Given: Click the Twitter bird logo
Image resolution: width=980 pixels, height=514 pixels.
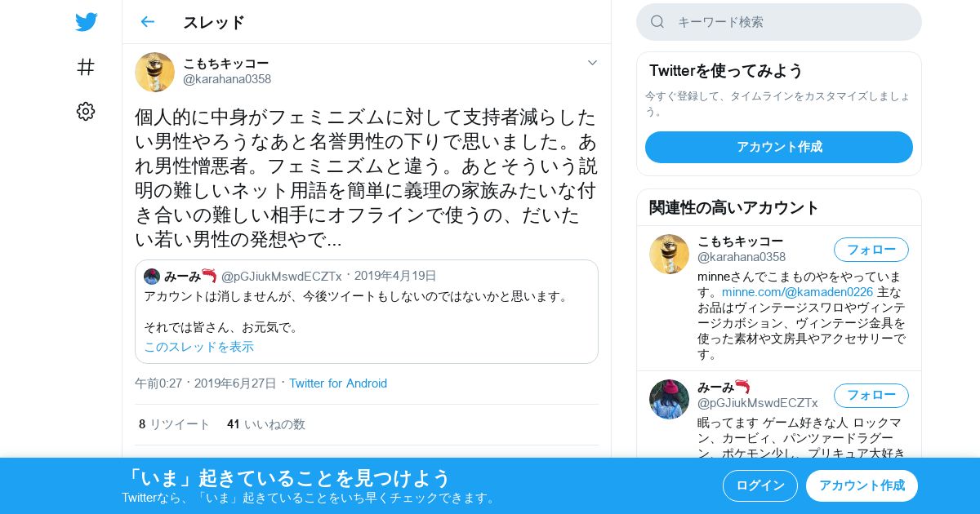Looking at the screenshot, I should coord(86,22).
